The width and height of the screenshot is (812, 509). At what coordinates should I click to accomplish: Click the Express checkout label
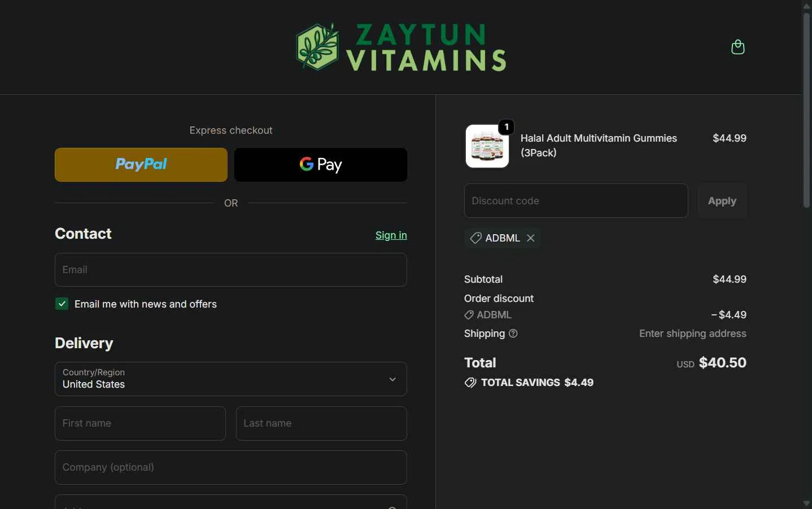(231, 130)
